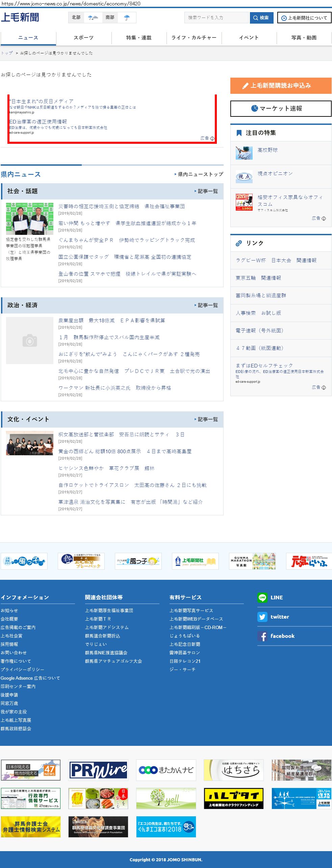Image resolution: width=332 pixels, height=868 pixels.
Task: Open the Gunma Marathon photo banner
Action: [x=252, y=561]
